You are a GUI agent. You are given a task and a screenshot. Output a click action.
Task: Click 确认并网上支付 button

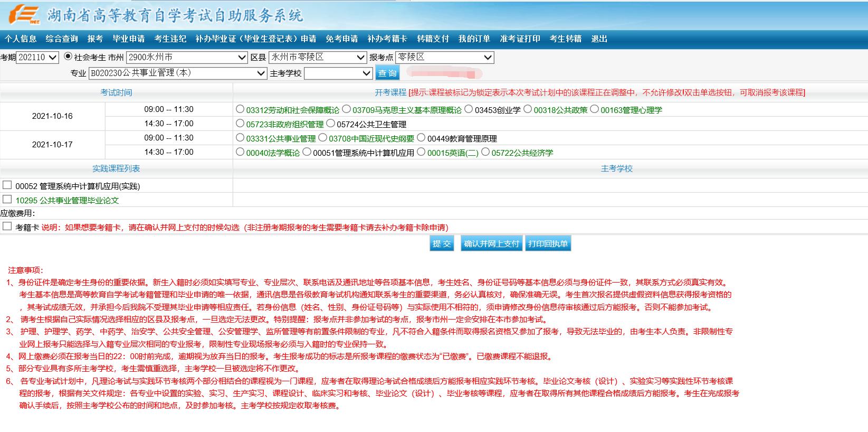click(x=492, y=243)
